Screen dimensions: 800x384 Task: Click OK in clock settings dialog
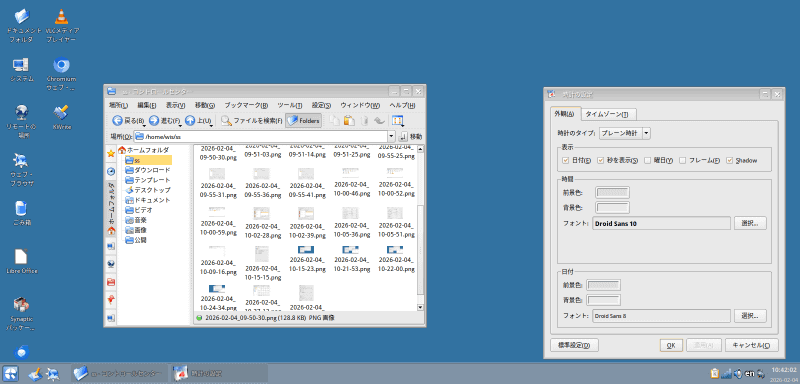(671, 345)
